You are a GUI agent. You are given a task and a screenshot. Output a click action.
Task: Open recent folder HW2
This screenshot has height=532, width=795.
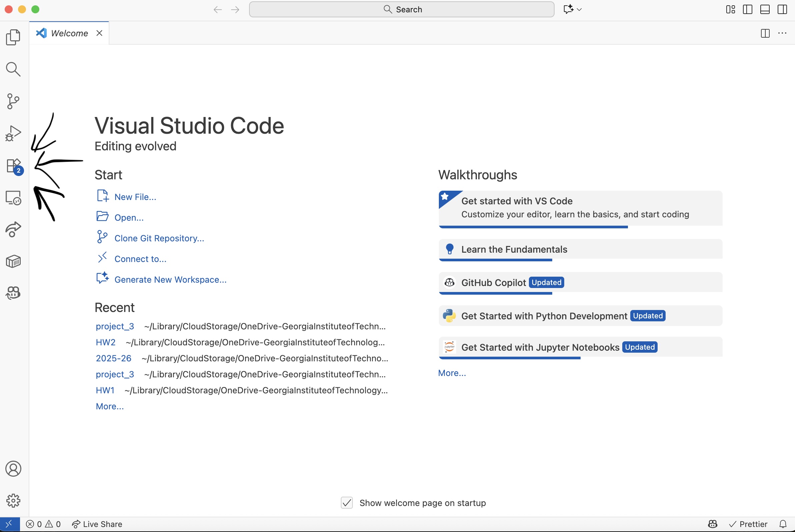(x=106, y=342)
